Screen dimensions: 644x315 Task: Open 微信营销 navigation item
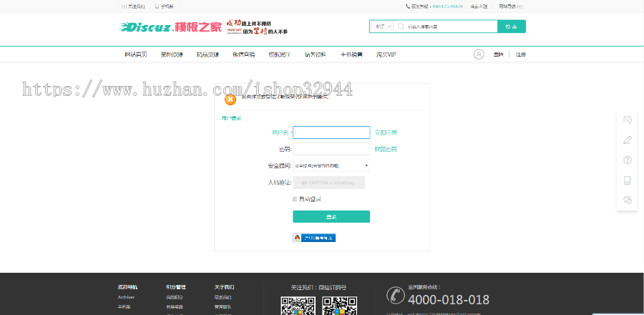pyautogui.click(x=243, y=54)
